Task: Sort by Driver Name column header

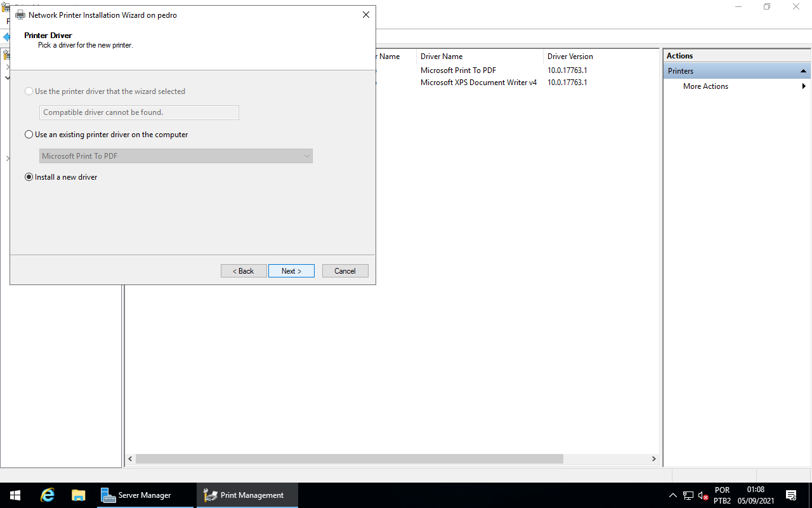Action: (479, 57)
